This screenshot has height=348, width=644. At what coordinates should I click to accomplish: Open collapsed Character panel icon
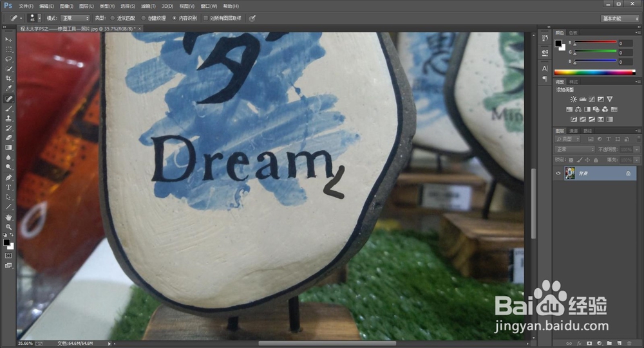545,69
